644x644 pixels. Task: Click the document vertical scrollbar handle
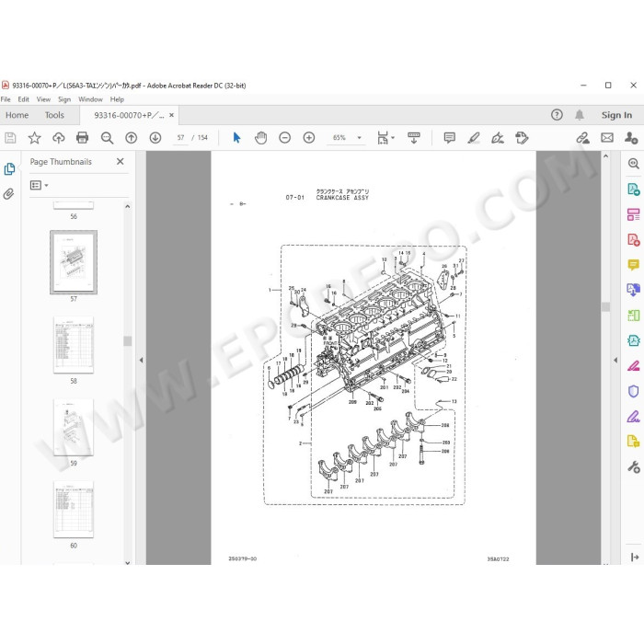(605, 306)
